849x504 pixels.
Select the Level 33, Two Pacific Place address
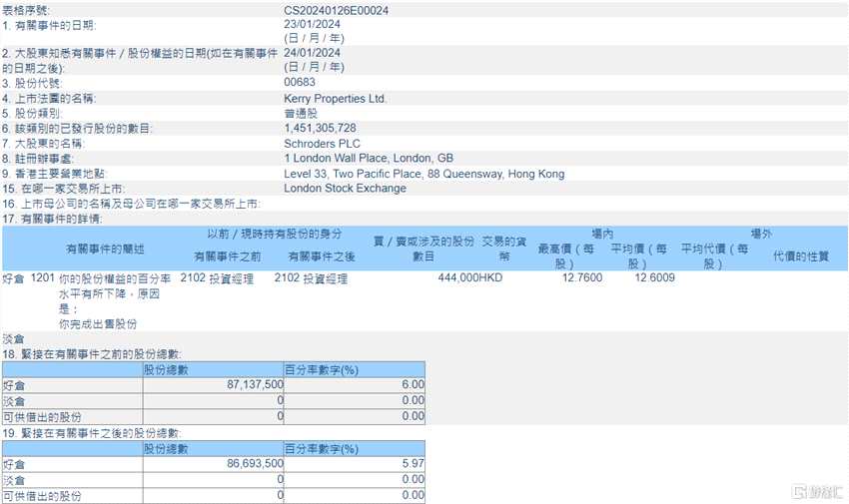pyautogui.click(x=424, y=174)
